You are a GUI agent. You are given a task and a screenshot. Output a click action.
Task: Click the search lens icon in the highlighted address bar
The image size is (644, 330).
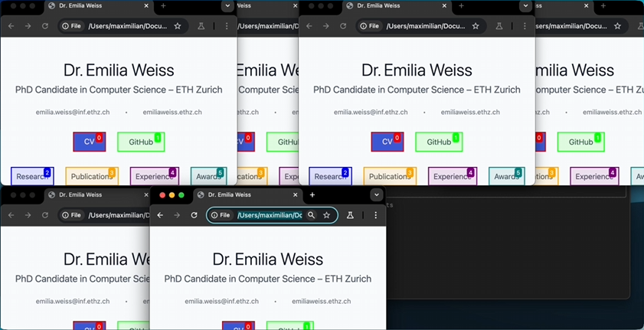[311, 216]
